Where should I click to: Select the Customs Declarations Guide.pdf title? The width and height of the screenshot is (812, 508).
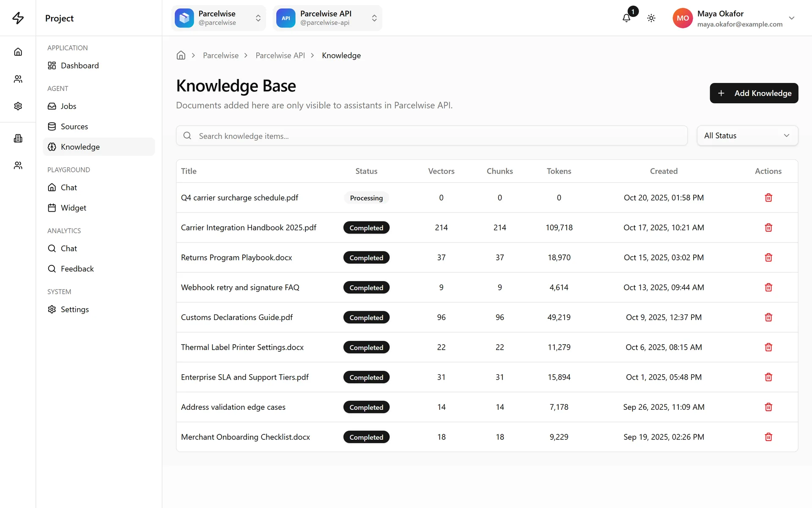(x=237, y=317)
